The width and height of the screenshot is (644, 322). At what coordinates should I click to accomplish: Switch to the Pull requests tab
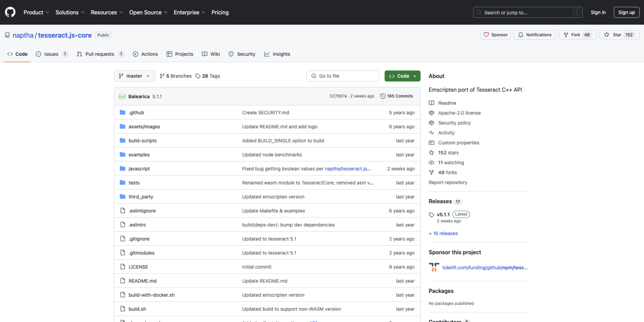click(99, 54)
